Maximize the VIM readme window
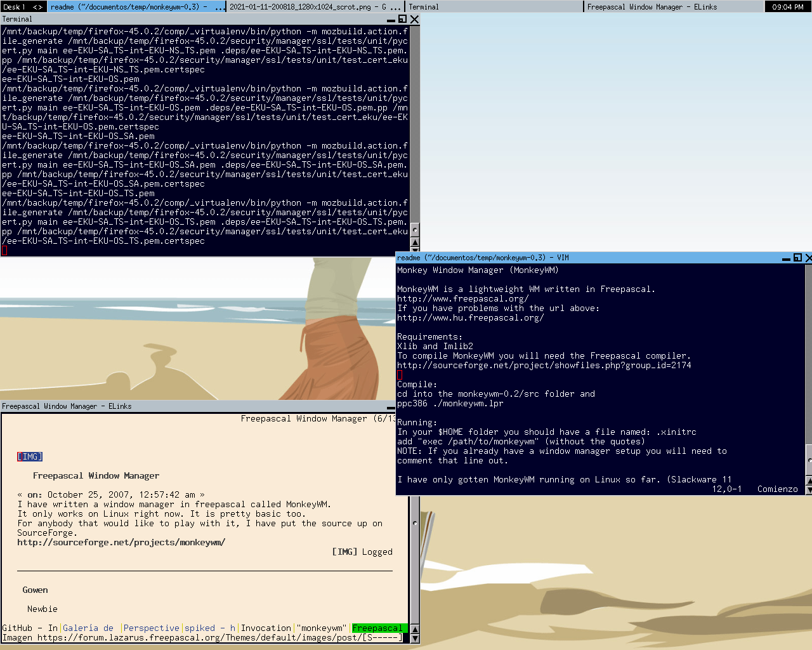Image resolution: width=812 pixels, height=650 pixels. click(797, 258)
